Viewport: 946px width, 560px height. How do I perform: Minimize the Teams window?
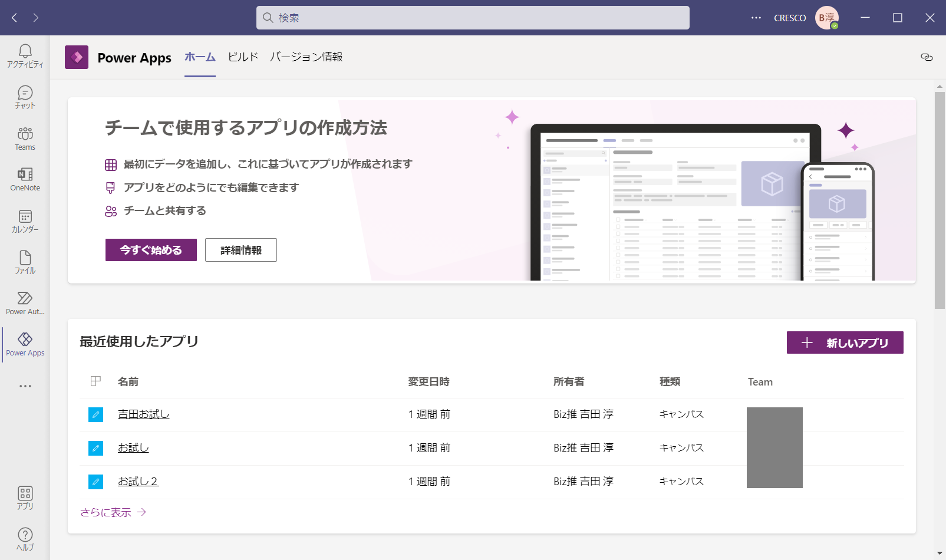click(865, 18)
